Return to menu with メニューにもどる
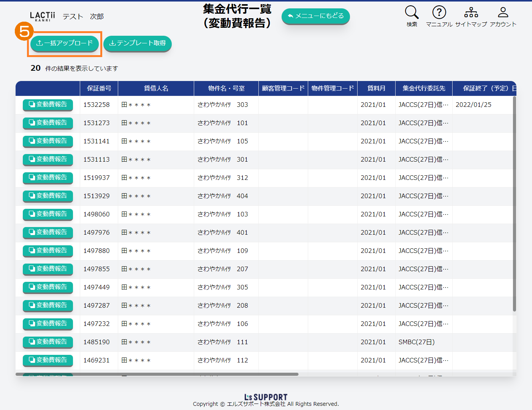 pos(315,16)
